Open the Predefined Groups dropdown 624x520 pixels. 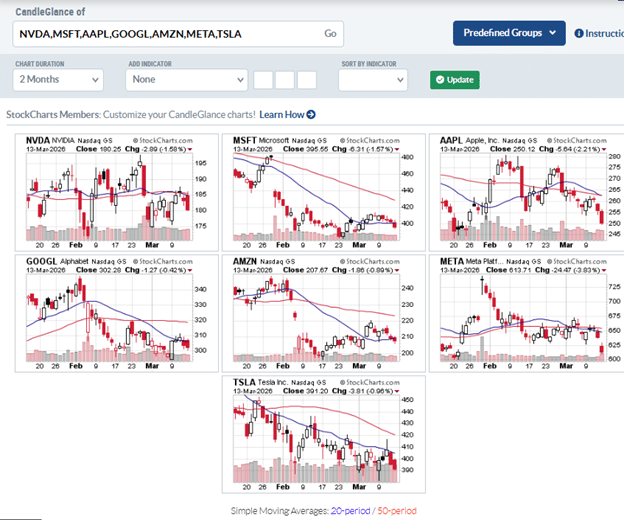pyautogui.click(x=508, y=33)
